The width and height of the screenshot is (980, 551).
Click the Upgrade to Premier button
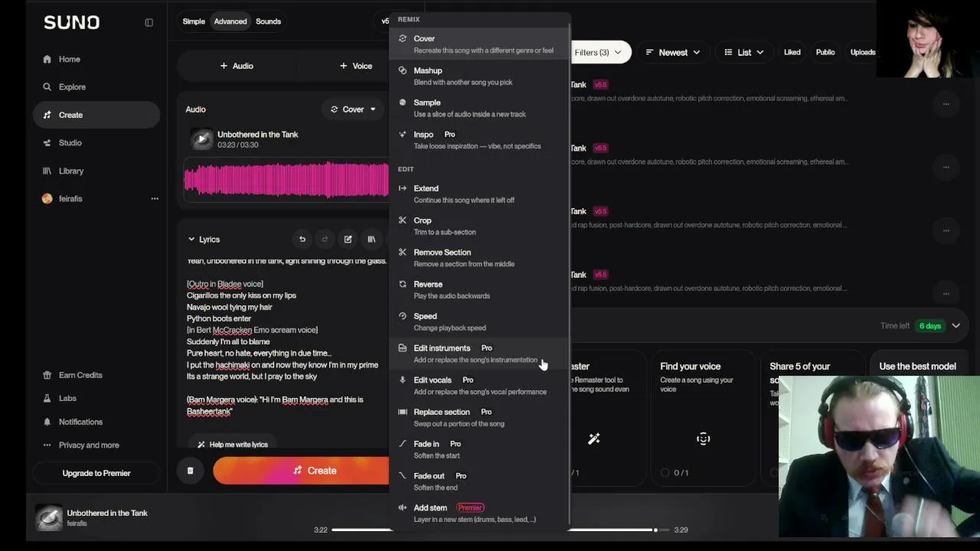coord(96,473)
